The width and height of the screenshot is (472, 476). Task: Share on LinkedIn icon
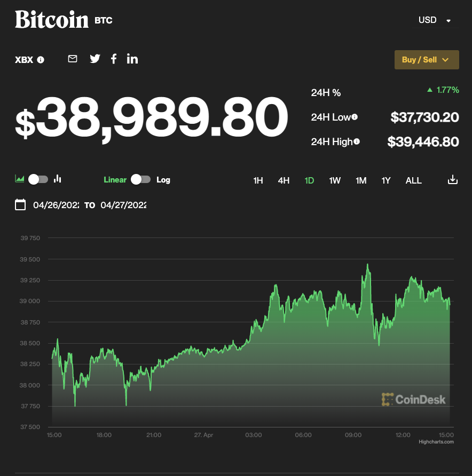point(132,59)
